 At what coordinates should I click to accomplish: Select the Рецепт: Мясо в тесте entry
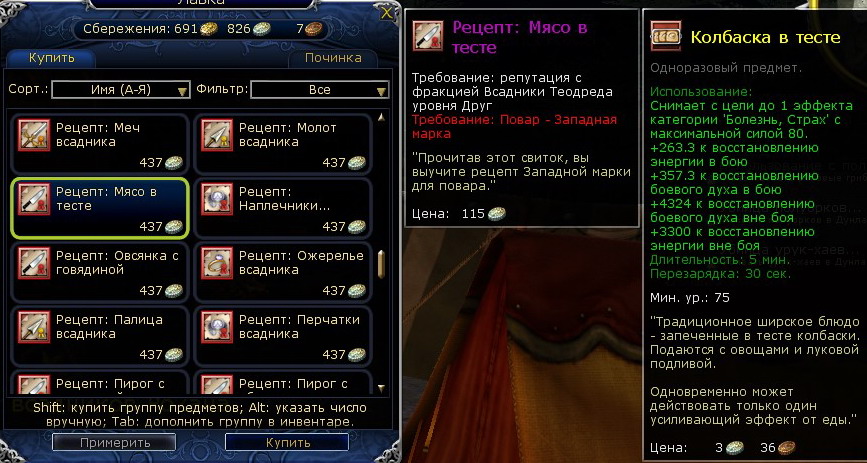click(100, 207)
